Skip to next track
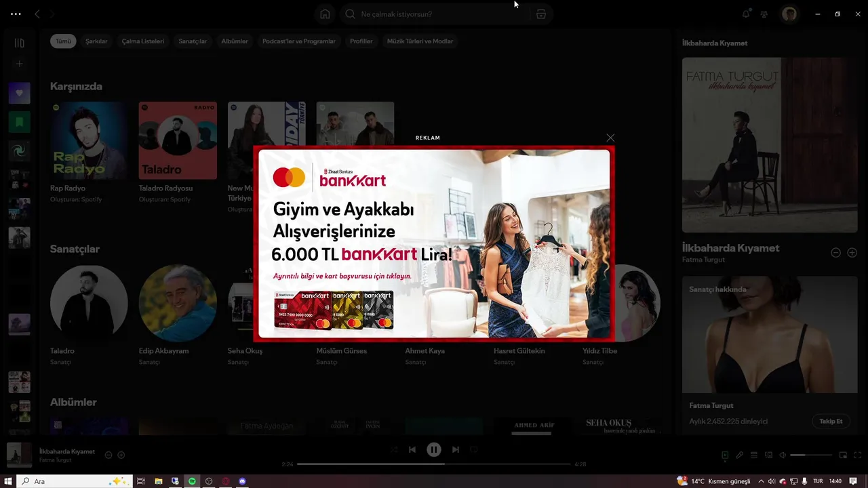The width and height of the screenshot is (868, 488). click(x=456, y=449)
